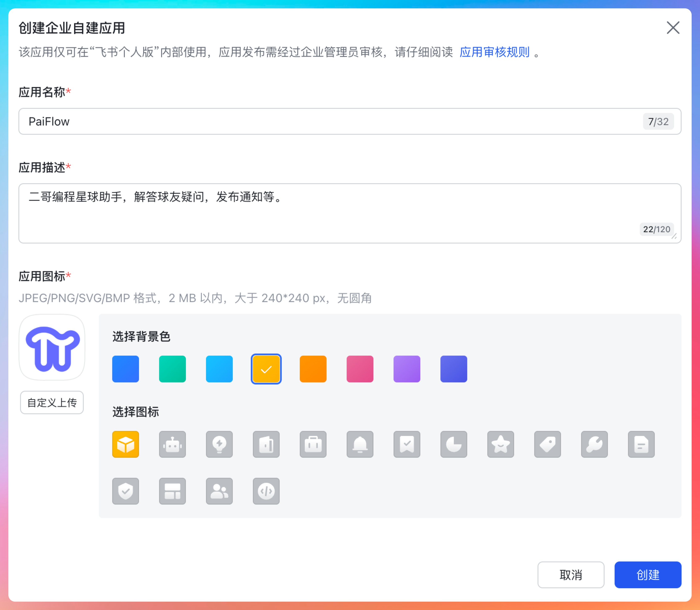Select the bell notification icon
The image size is (700, 610).
coord(360,444)
